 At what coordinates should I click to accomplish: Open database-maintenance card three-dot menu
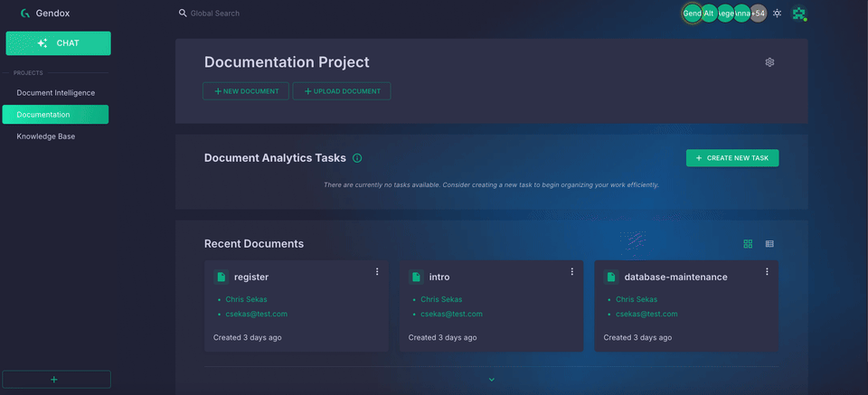[768, 272]
